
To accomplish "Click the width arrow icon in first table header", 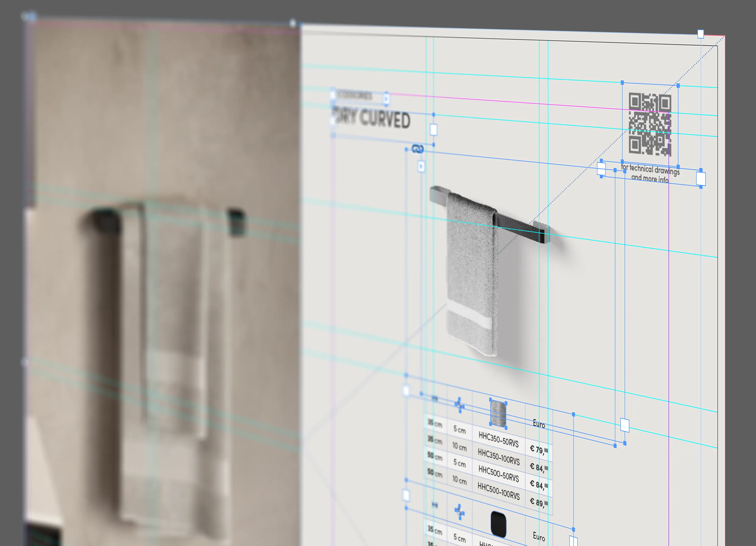I will (434, 398).
